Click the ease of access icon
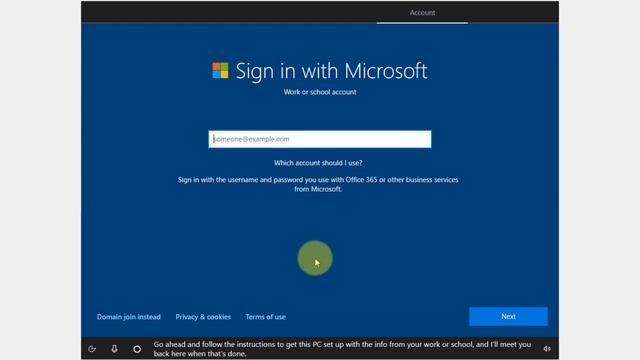 pos(92,349)
